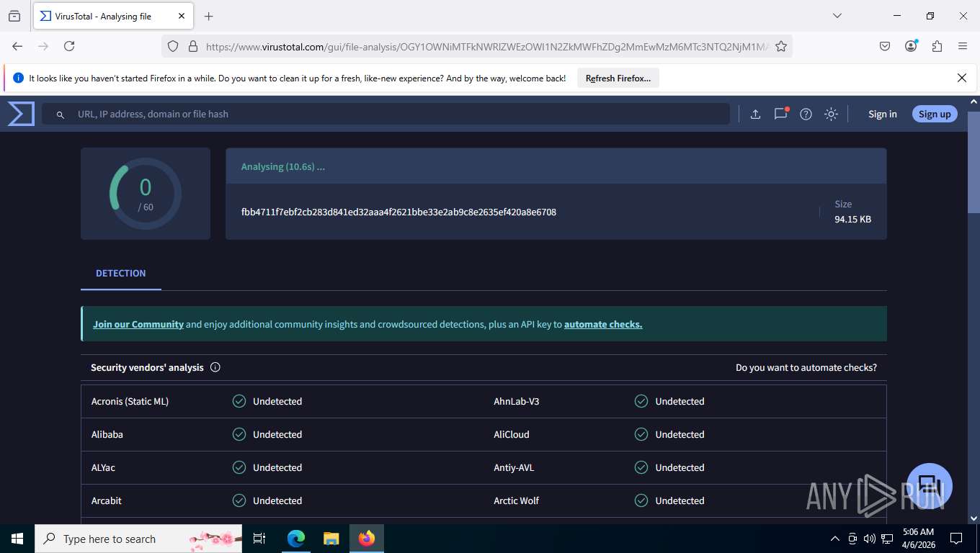Click the Acronis (Static ML) vendor name

point(130,401)
